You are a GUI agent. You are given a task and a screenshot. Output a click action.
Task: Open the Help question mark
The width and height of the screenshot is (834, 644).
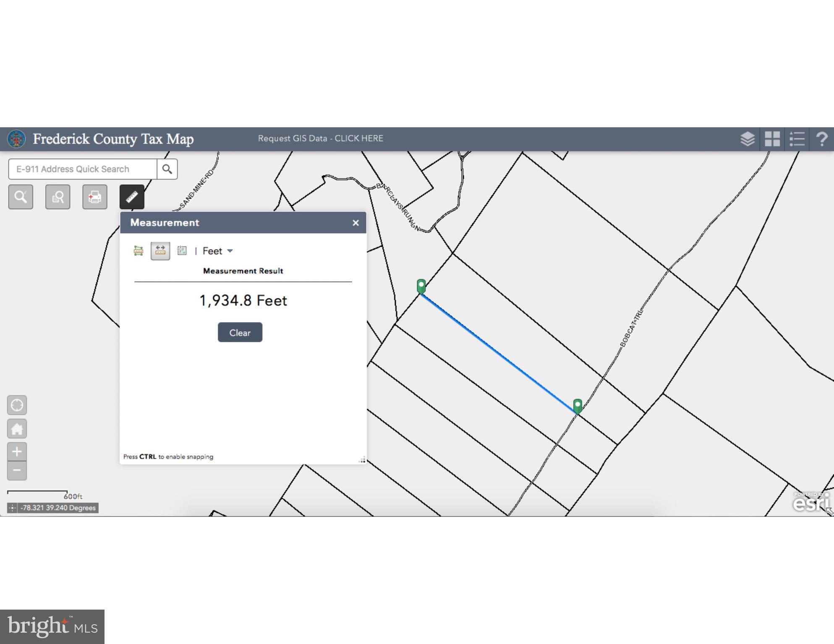point(821,139)
